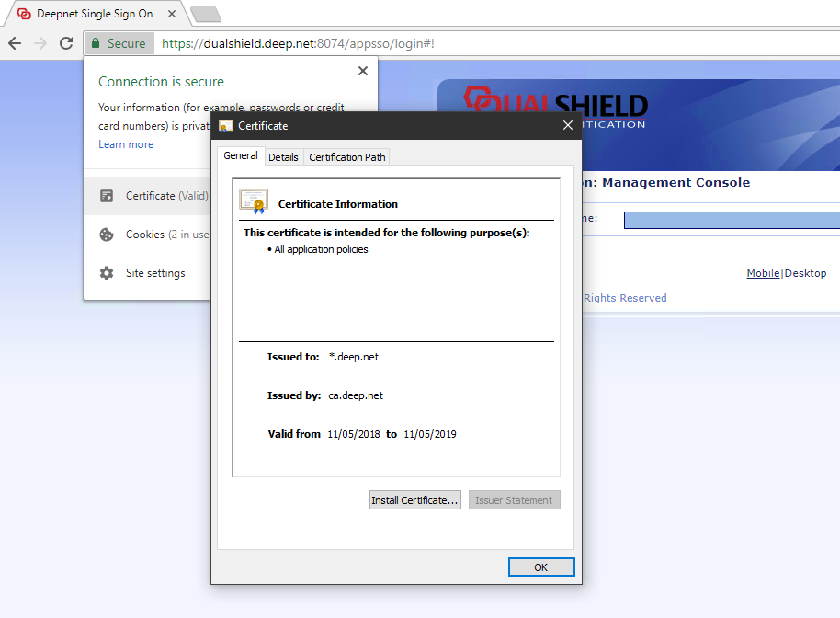This screenshot has width=840, height=618.
Task: Click the expiry date 11/05/2019
Action: (x=430, y=434)
